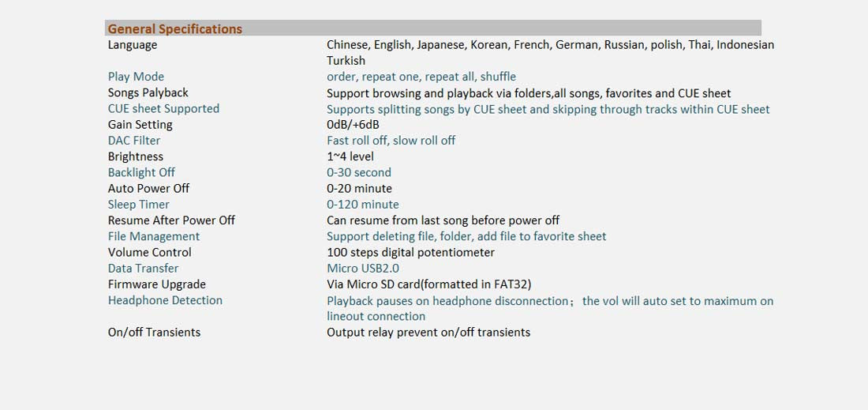This screenshot has height=410, width=868.
Task: Click the Brightness label
Action: 136,156
